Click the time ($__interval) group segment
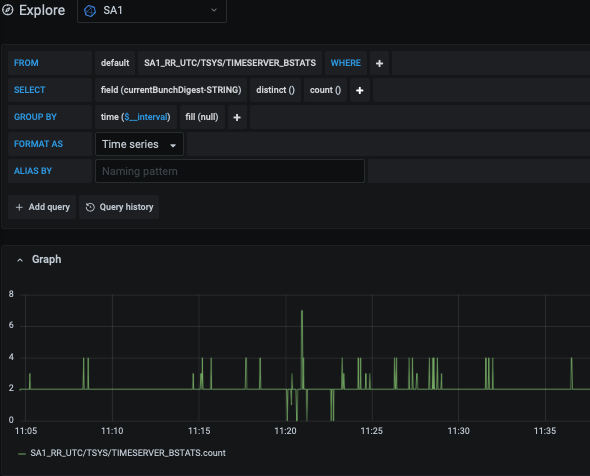 pos(135,117)
